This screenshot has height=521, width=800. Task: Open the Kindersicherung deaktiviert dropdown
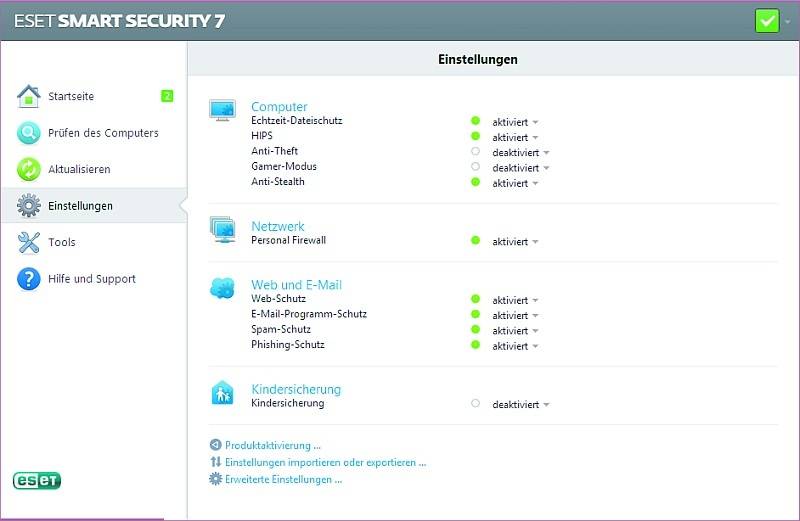pyautogui.click(x=521, y=405)
